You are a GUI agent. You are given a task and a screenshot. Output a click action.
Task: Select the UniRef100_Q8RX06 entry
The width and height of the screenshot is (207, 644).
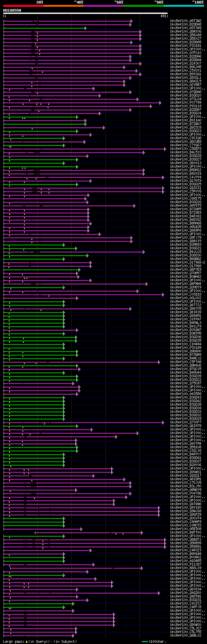(x=186, y=31)
